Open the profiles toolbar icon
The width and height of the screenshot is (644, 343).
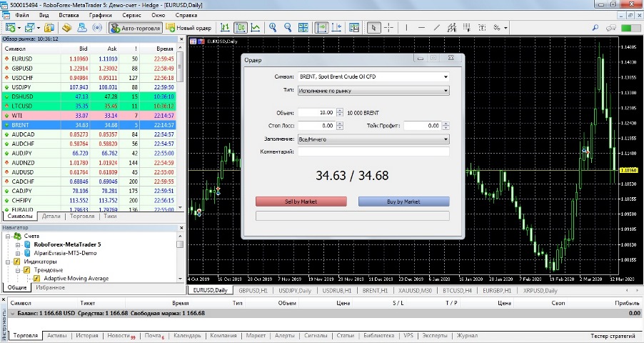(29, 28)
